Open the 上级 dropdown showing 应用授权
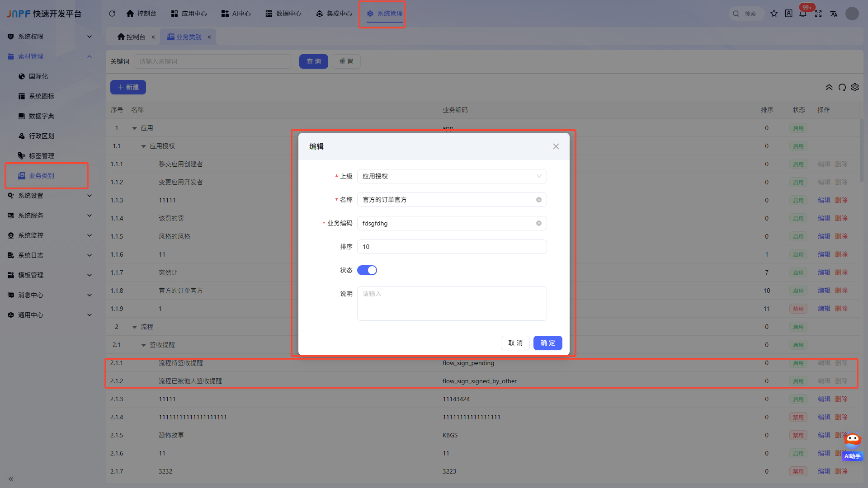The width and height of the screenshot is (868, 488). [x=452, y=176]
